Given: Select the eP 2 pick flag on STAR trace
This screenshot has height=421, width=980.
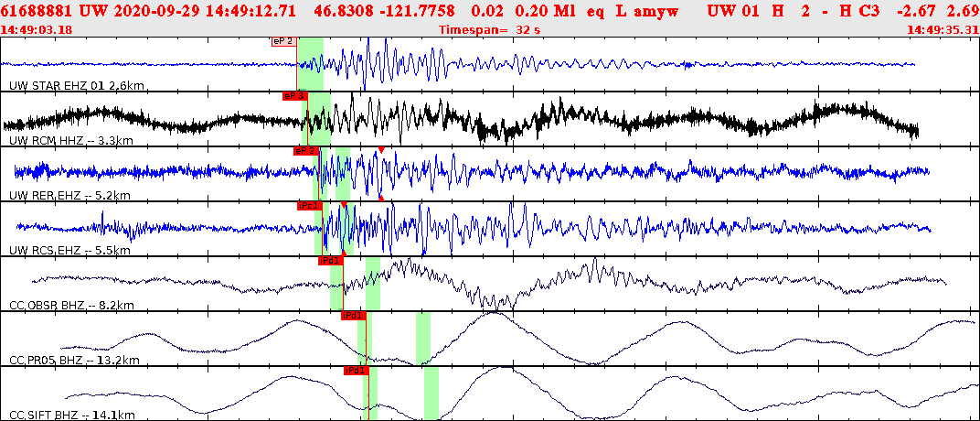Looking at the screenshot, I should click(283, 41).
